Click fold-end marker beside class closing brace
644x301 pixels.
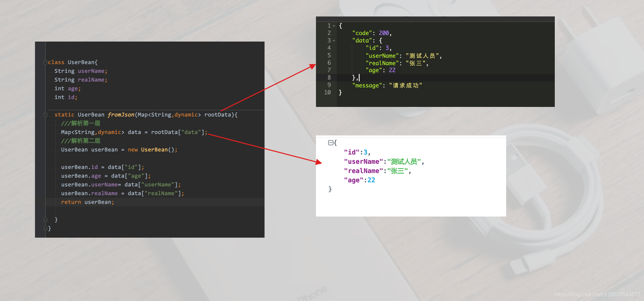tap(45, 228)
